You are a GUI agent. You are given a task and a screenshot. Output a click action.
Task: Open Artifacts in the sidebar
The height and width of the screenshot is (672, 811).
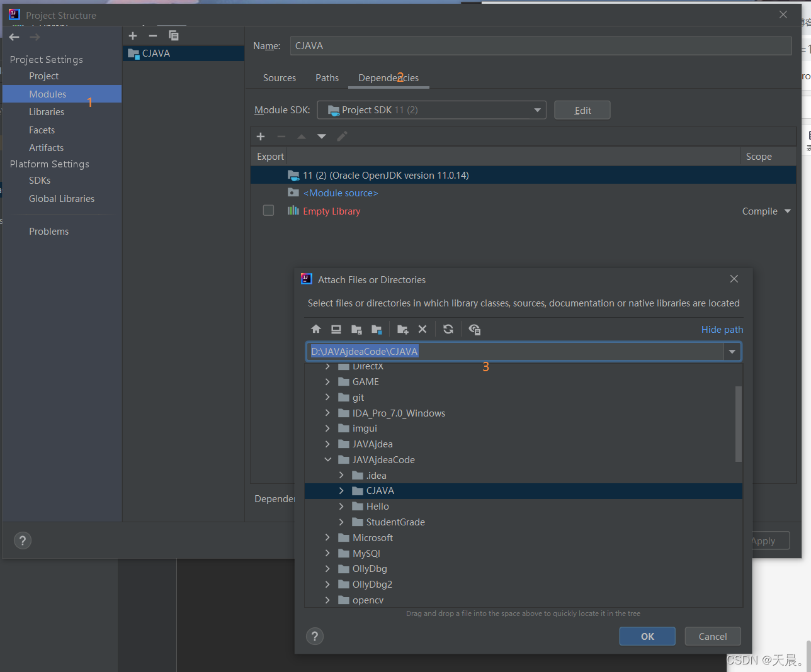click(x=46, y=148)
